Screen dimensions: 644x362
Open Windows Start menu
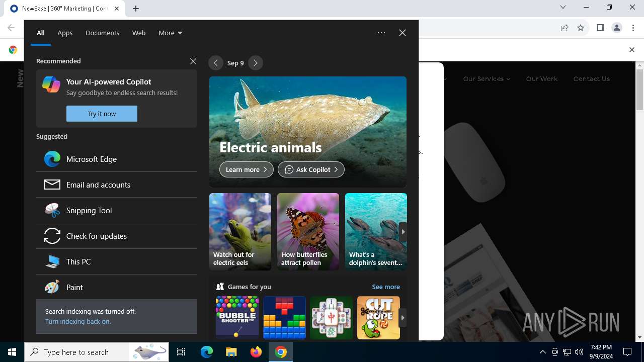(x=12, y=352)
